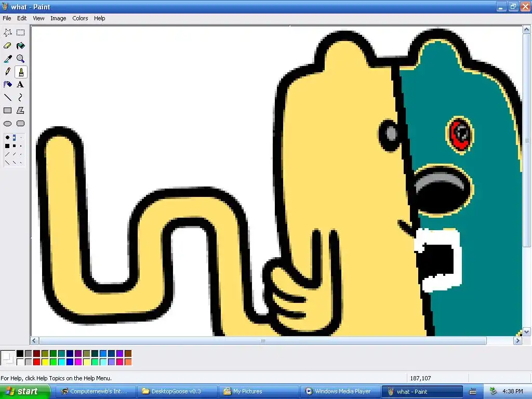
Task: Choose the Rectangle shape tool
Action: point(7,111)
